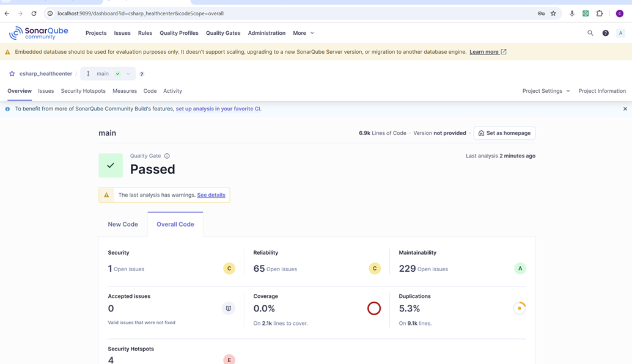Expand the More menu dropdown
This screenshot has height=364, width=632.
coord(303,33)
